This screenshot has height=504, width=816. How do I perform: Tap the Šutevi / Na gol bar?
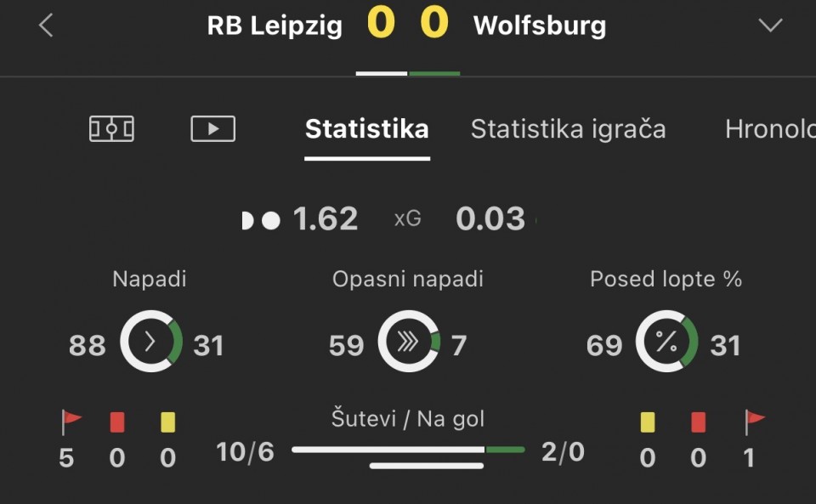click(x=408, y=450)
